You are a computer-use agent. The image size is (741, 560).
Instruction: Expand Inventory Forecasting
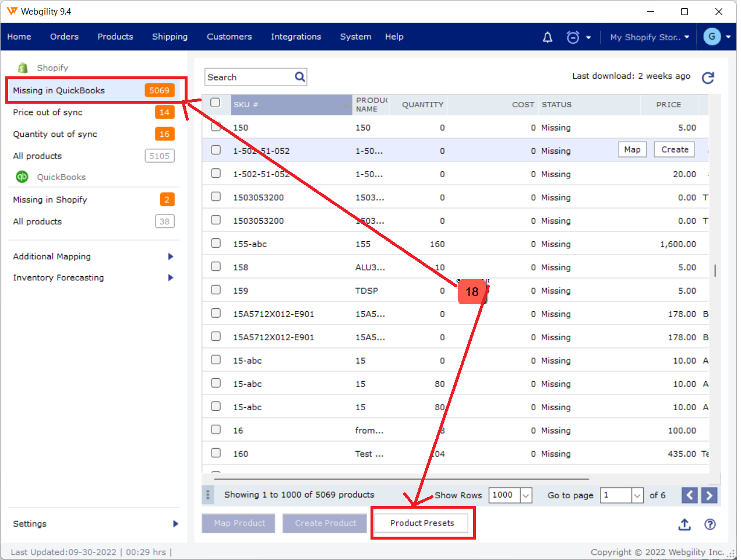tap(171, 278)
